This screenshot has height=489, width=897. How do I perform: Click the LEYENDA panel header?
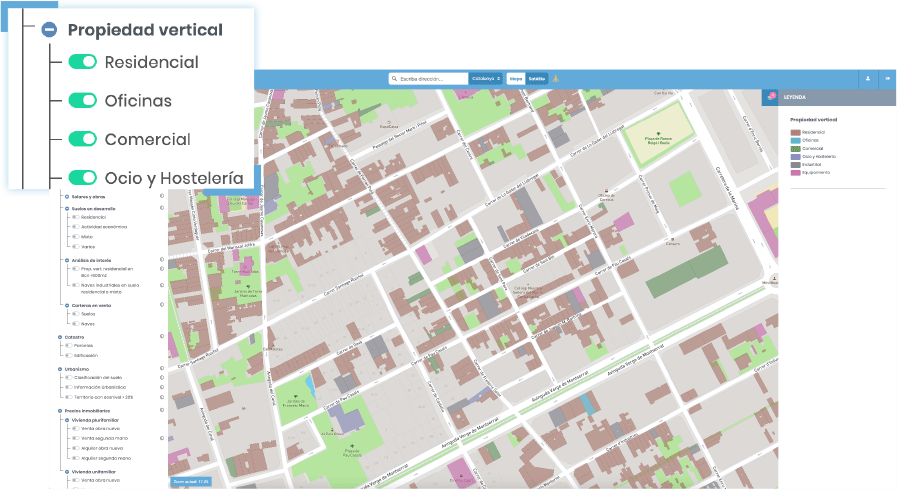pos(837,97)
